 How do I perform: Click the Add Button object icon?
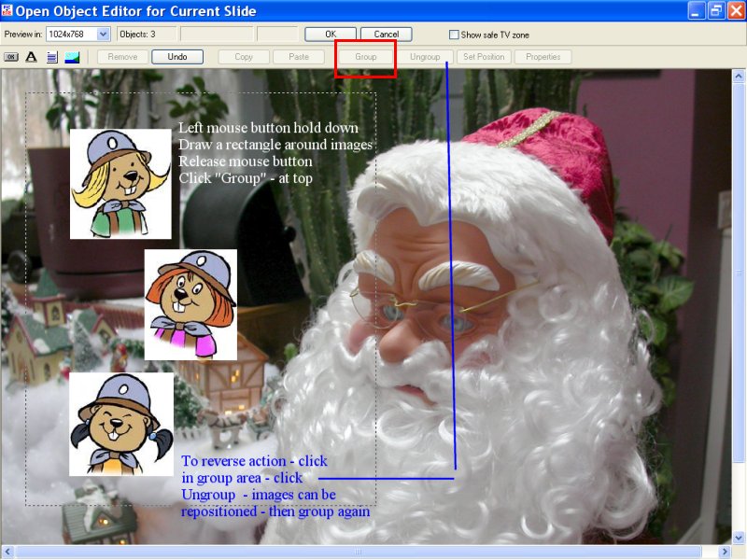click(x=11, y=57)
